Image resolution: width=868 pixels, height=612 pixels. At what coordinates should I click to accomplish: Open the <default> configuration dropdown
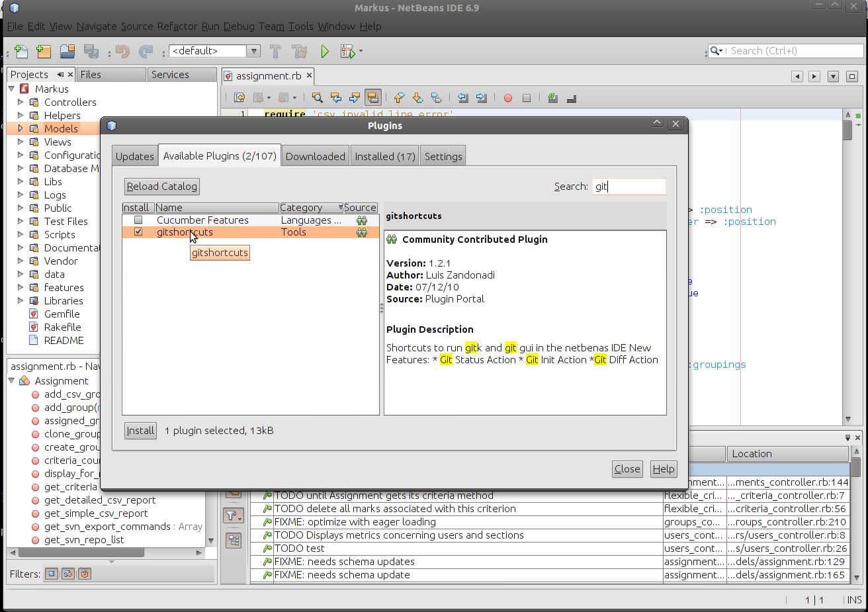coord(253,51)
